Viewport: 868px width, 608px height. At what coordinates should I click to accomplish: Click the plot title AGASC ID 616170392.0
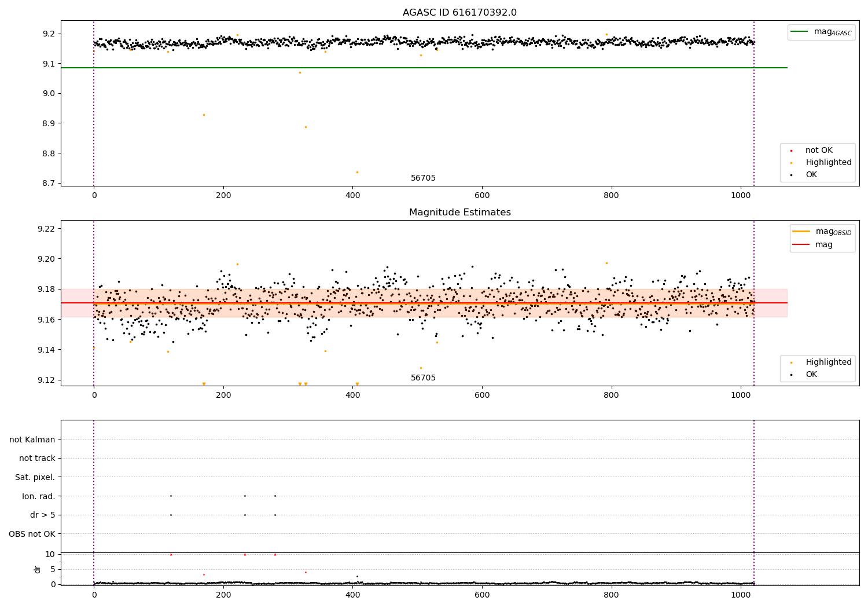459,13
